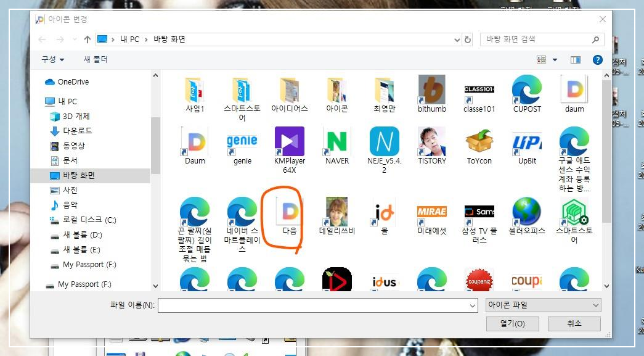This screenshot has height=356, width=644.
Task: Select the lowercase daum icon file
Action: click(x=574, y=94)
